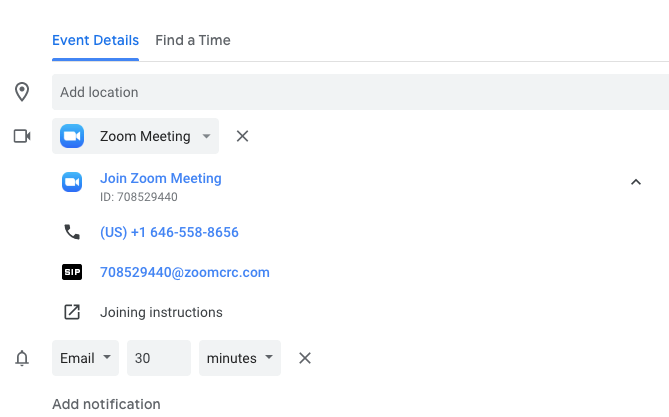
Task: Click the 30 notification time field
Action: point(159,358)
